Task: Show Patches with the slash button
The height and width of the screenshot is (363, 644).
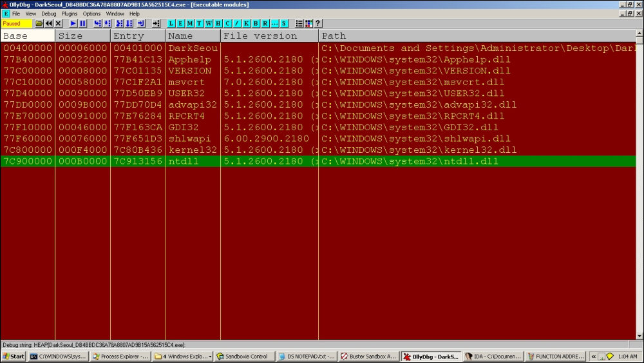Action: click(x=237, y=23)
